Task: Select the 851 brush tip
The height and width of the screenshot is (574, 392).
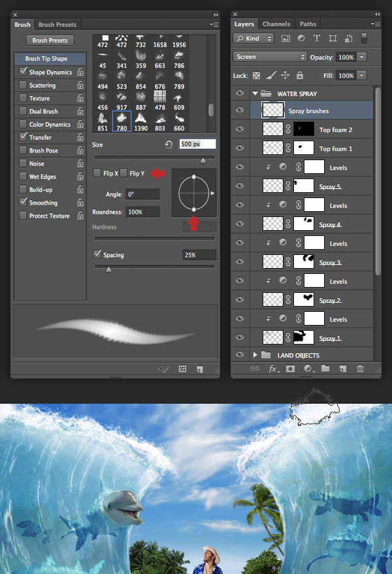Action: tap(103, 122)
